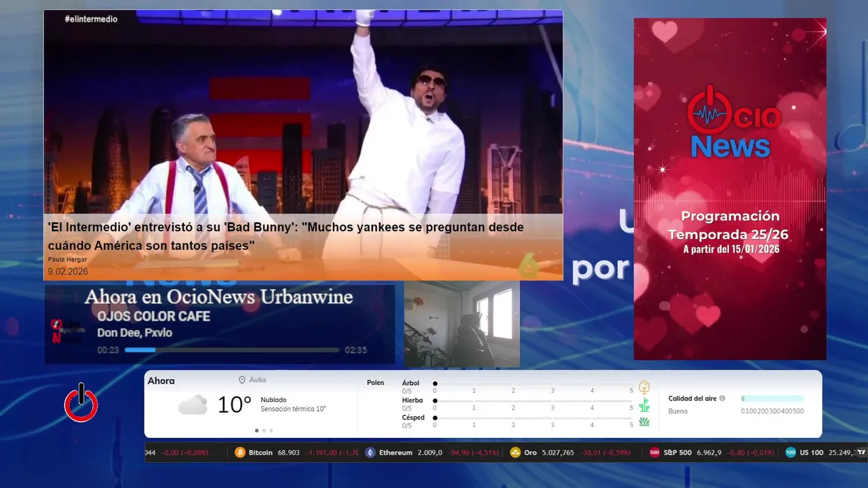Click the Césped pollen level slider
Viewport: 868px width, 488px height.
(x=533, y=418)
